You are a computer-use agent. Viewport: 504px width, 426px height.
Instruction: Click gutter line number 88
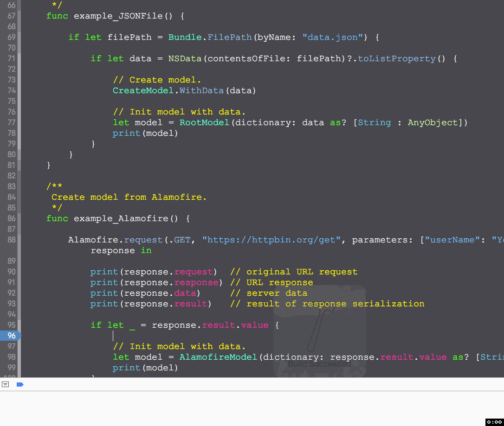12,240
